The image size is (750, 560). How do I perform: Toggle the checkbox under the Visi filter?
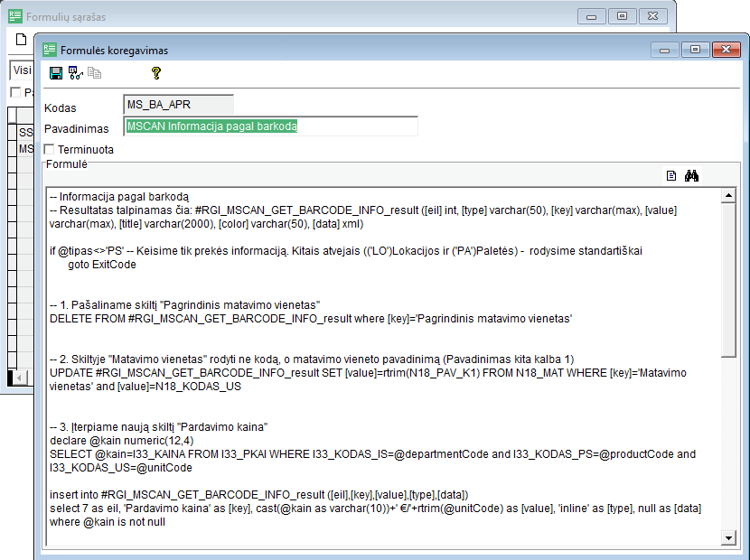(15, 92)
